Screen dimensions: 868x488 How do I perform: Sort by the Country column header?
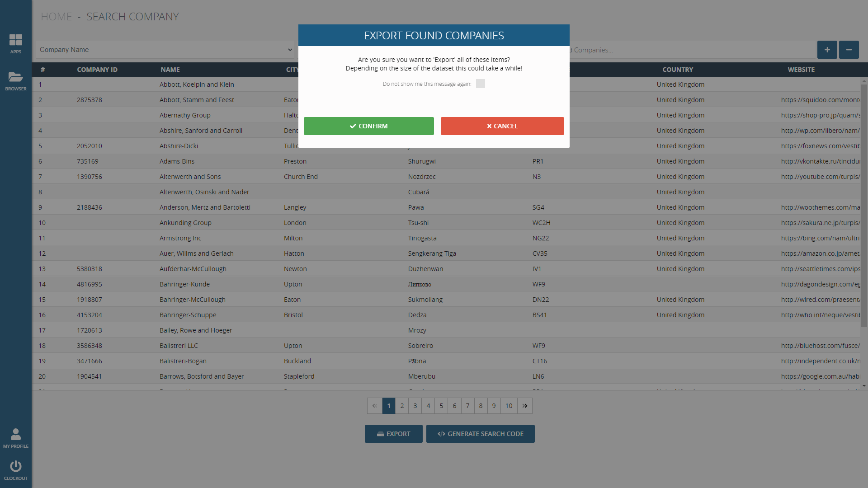click(677, 70)
